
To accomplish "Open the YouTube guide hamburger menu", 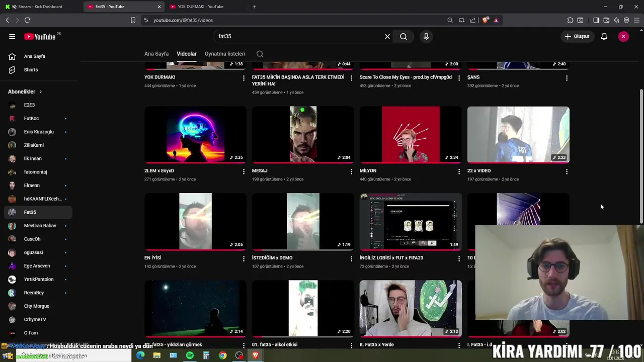I will click(12, 36).
